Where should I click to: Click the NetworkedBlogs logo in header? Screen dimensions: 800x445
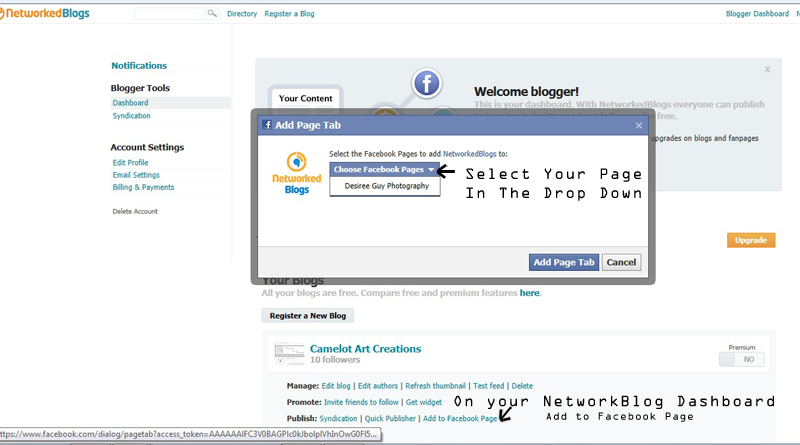coord(45,14)
